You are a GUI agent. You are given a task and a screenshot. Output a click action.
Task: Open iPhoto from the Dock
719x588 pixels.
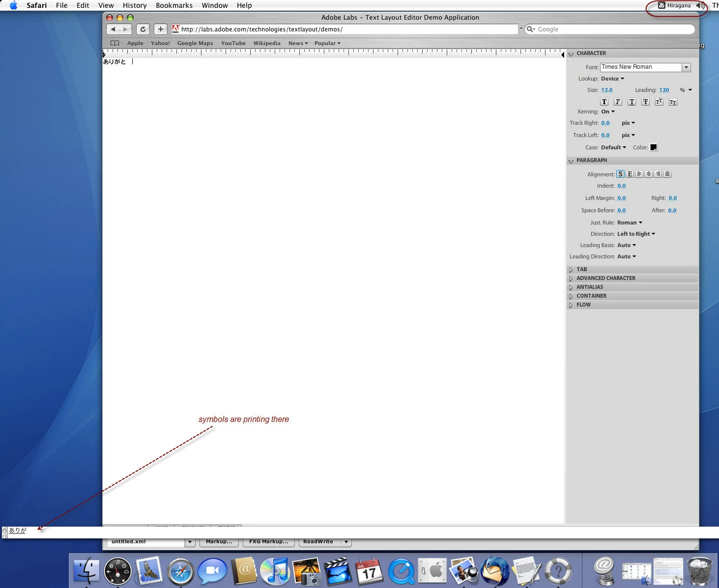click(307, 571)
